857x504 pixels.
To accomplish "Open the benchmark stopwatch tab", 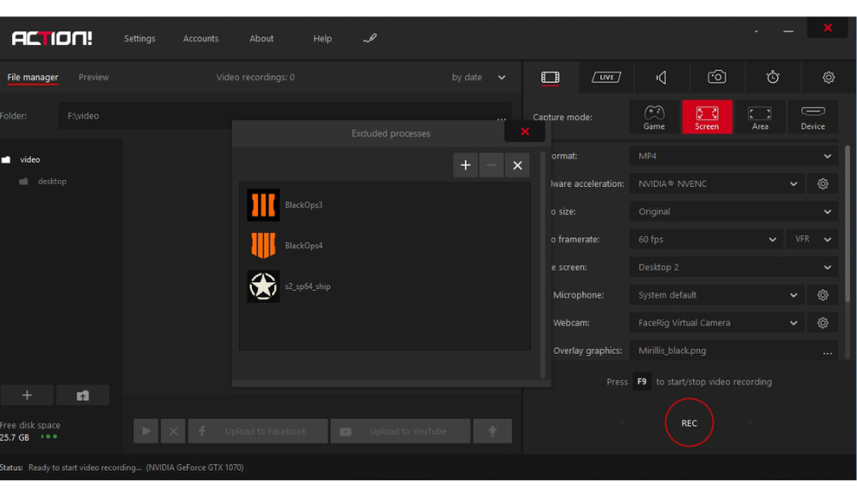I will tap(772, 78).
